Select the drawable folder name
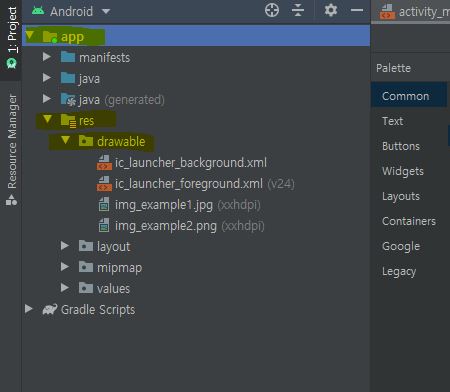This screenshot has width=450, height=392. tap(121, 142)
